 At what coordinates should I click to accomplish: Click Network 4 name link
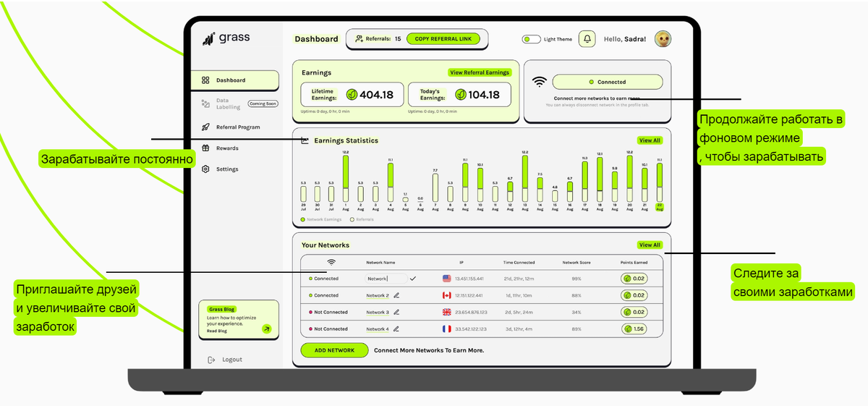point(377,329)
